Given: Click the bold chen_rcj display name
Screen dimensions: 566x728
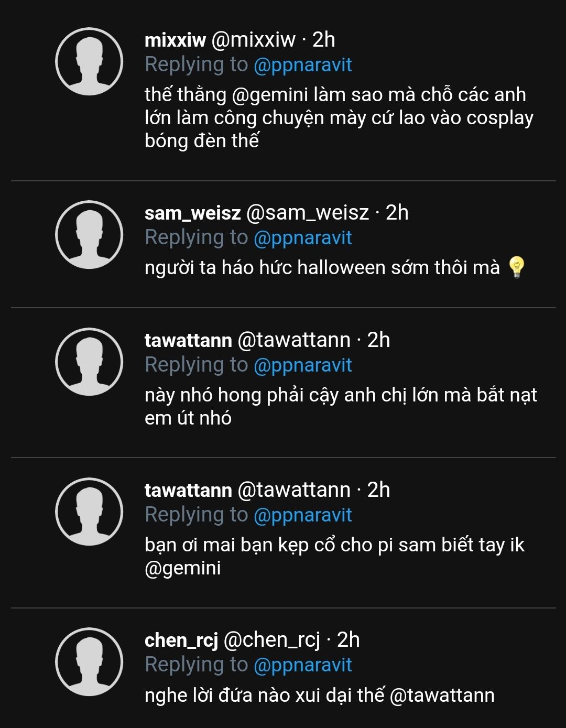Looking at the screenshot, I should click(x=181, y=640).
